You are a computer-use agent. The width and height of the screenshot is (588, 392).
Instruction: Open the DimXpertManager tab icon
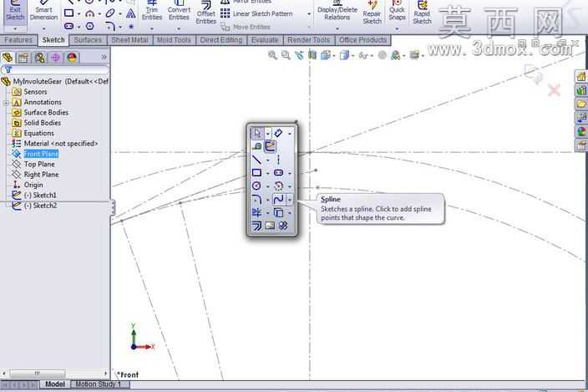click(x=55, y=58)
